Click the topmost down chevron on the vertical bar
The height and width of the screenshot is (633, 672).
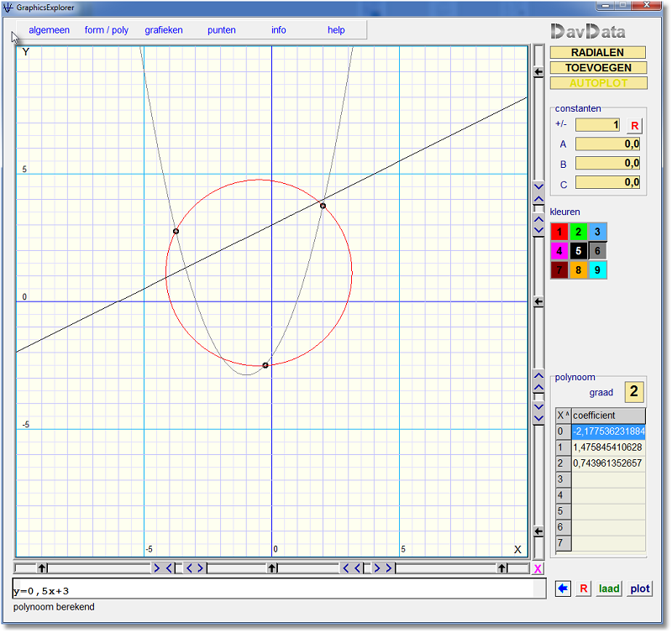(538, 186)
